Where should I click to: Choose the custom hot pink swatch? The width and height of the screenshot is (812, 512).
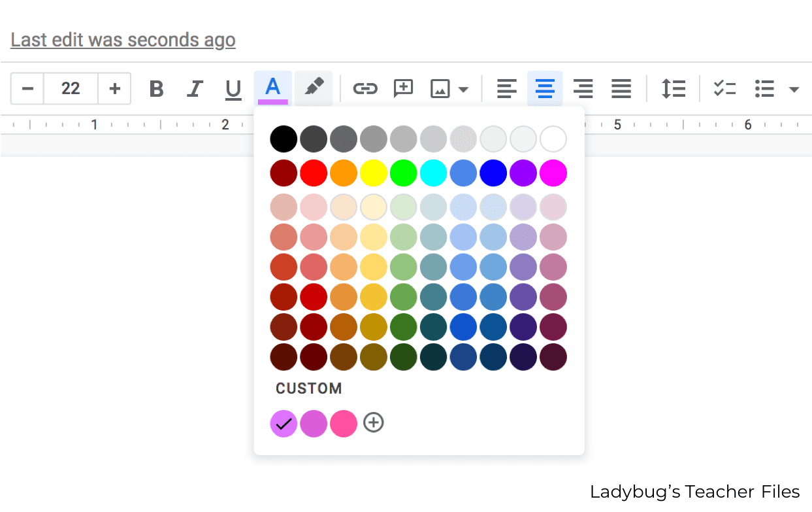click(x=344, y=423)
